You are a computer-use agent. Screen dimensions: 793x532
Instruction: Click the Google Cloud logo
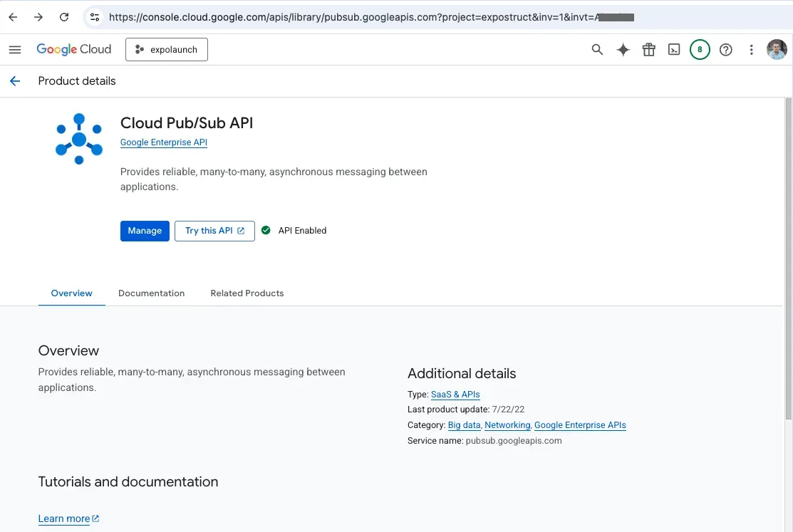point(74,50)
